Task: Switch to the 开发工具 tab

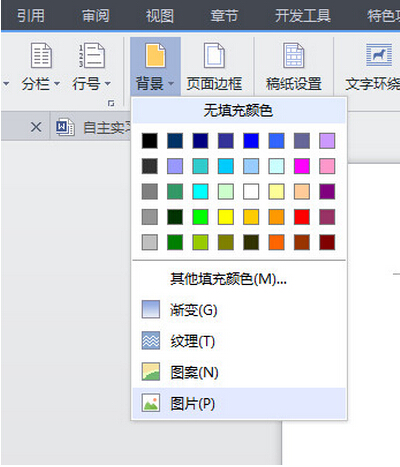Action: tap(303, 16)
